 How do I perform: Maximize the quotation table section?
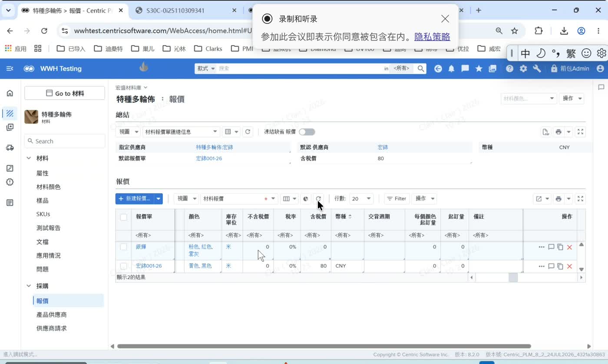(x=581, y=199)
